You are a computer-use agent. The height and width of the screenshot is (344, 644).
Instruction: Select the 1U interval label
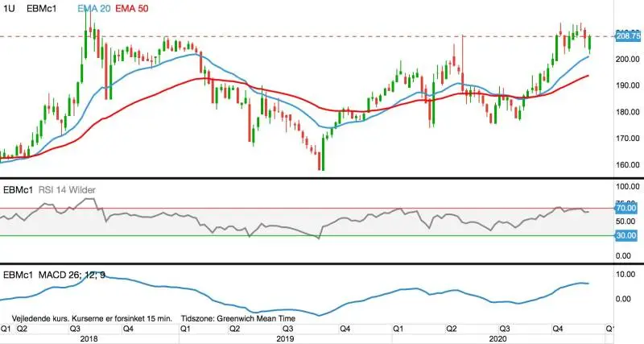[x=9, y=8]
